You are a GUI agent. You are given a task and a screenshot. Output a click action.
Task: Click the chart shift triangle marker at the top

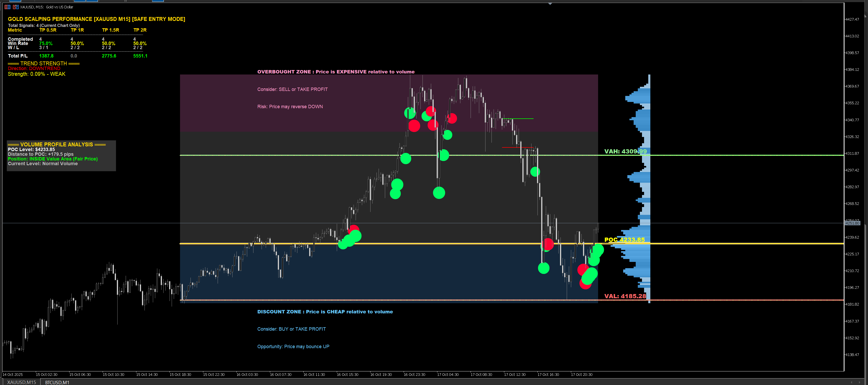click(550, 4)
